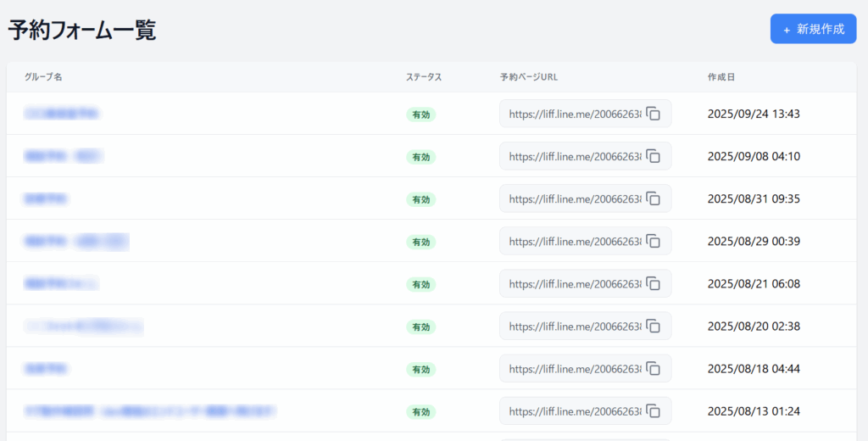This screenshot has height=441, width=868.
Task: Open group name link dated 2025/08/13 01:24
Action: (x=150, y=411)
